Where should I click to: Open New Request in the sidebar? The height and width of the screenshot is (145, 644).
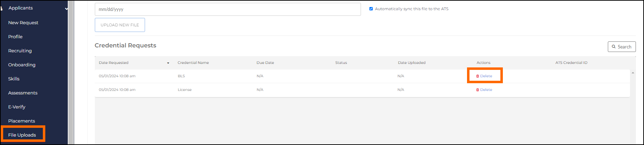tap(23, 22)
